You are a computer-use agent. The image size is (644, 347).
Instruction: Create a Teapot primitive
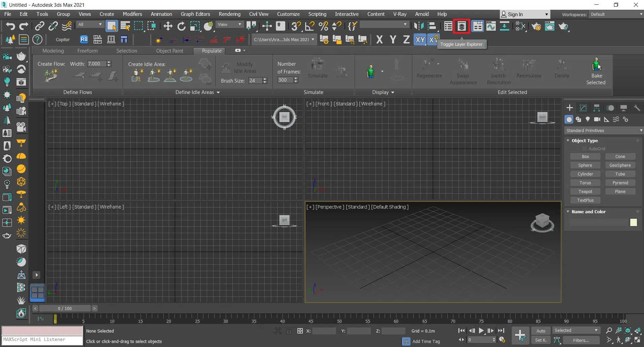(x=585, y=191)
